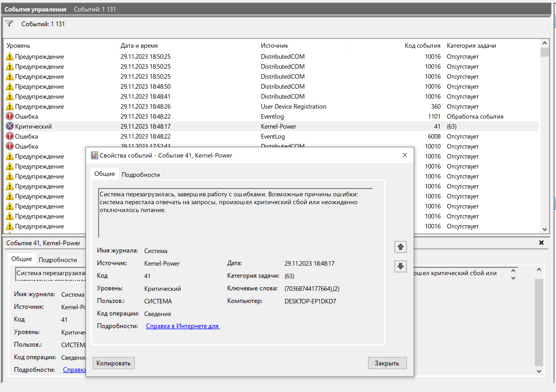556x392 pixels.
Task: Click the critical Kernel-Power event icon
Action: click(x=9, y=126)
